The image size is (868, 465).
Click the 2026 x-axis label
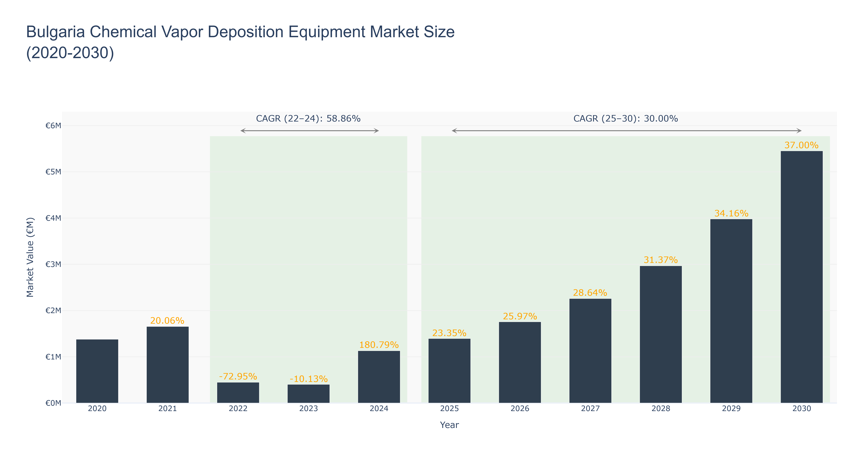pyautogui.click(x=520, y=409)
